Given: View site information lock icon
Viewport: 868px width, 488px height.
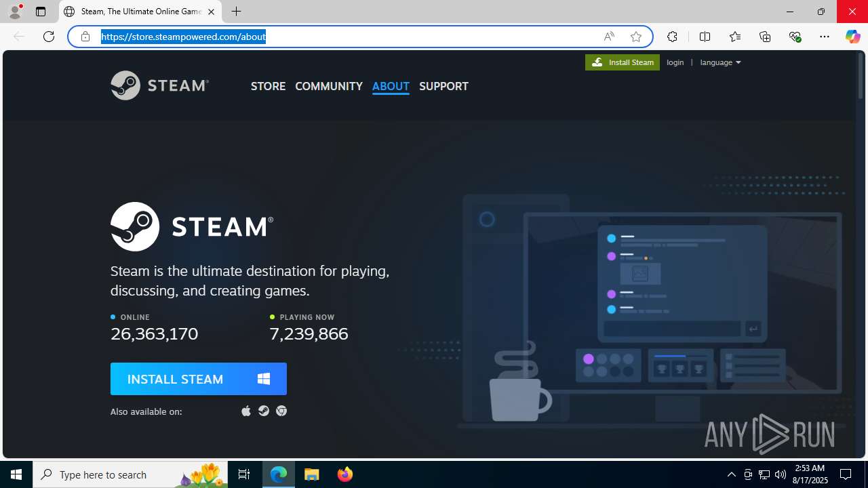Looking at the screenshot, I should pos(85,37).
